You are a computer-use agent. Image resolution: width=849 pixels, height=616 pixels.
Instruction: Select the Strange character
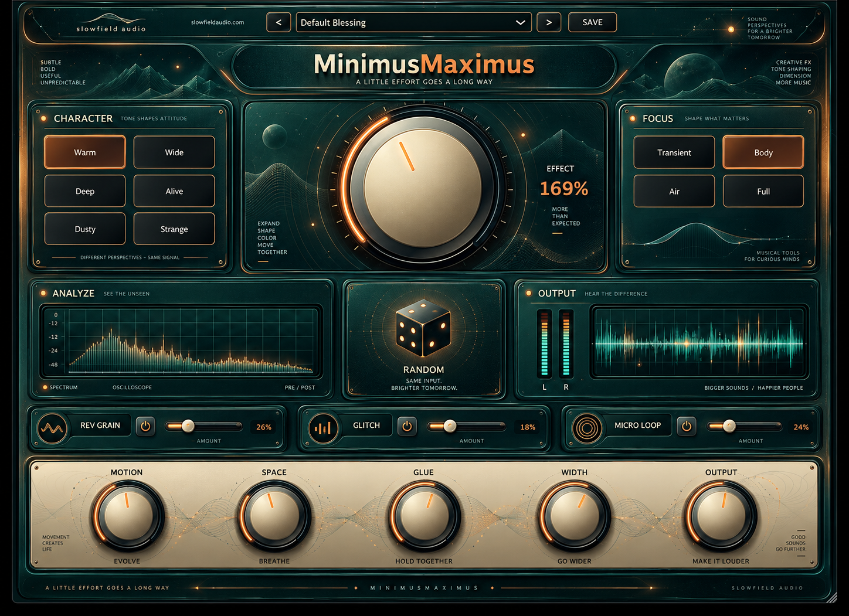click(174, 229)
